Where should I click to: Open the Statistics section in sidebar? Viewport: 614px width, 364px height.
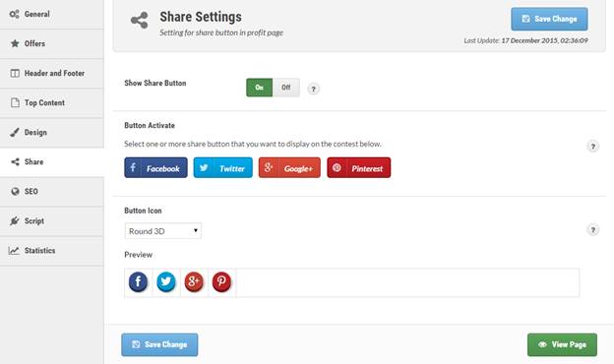click(52, 251)
